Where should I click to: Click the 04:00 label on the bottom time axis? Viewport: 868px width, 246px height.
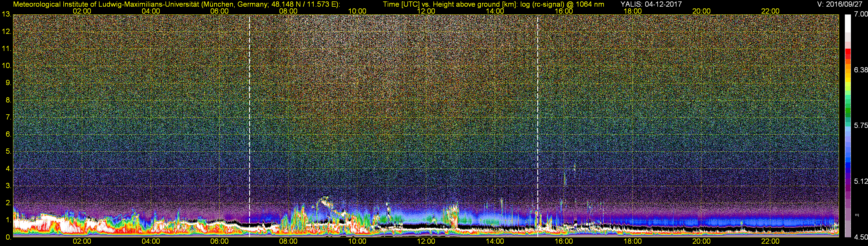coord(151,241)
